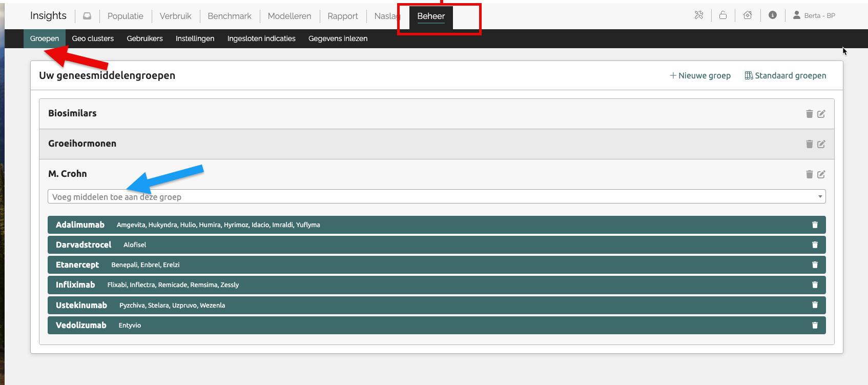Click the Darvadstrocel name
The width and height of the screenshot is (868, 385).
(x=84, y=245)
